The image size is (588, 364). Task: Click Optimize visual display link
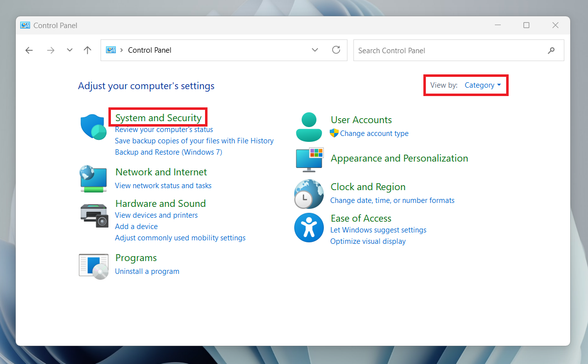(368, 241)
